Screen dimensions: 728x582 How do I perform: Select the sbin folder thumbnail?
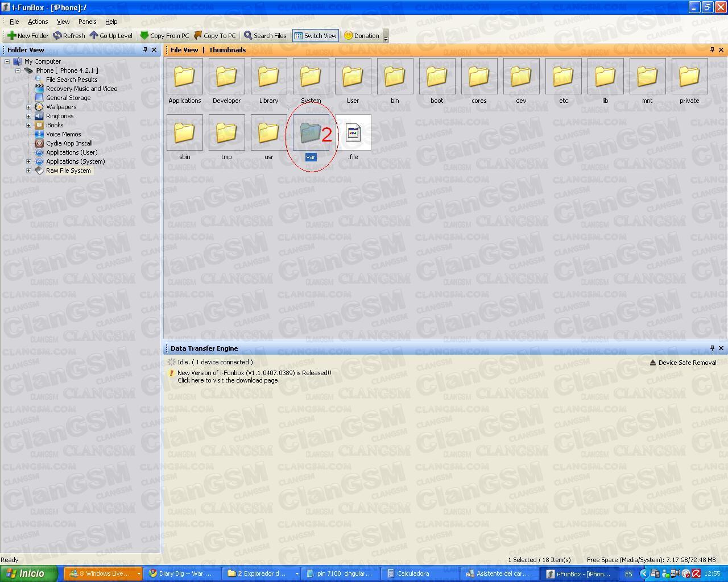coord(184,132)
